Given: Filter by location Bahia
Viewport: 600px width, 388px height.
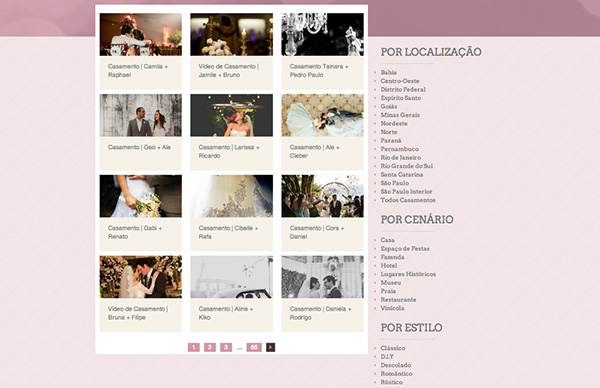Looking at the screenshot, I should pos(388,72).
